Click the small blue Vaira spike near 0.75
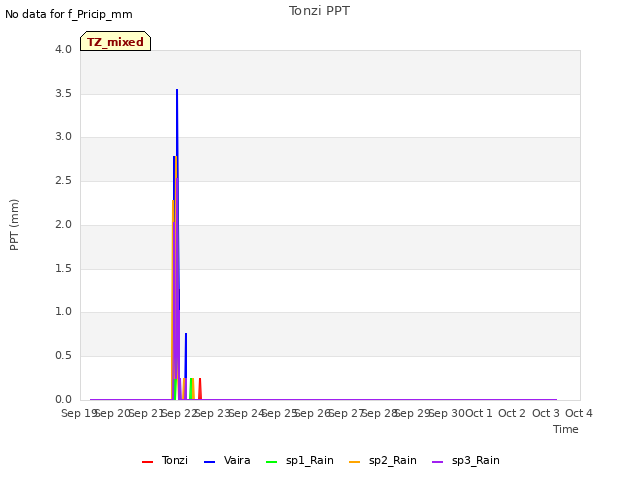The width and height of the screenshot is (640, 480). click(x=186, y=336)
